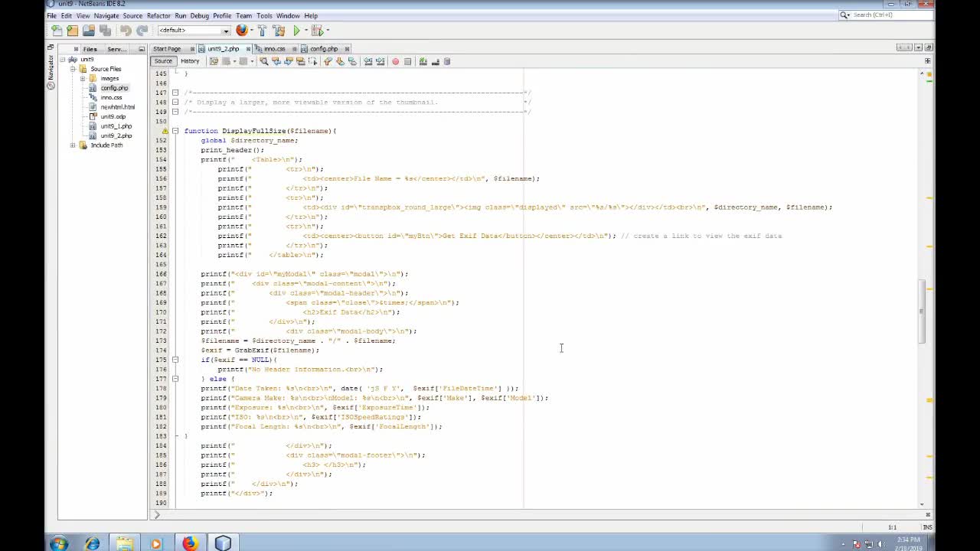Click the Redo toolbar icon
The image size is (980, 551).
click(x=142, y=31)
